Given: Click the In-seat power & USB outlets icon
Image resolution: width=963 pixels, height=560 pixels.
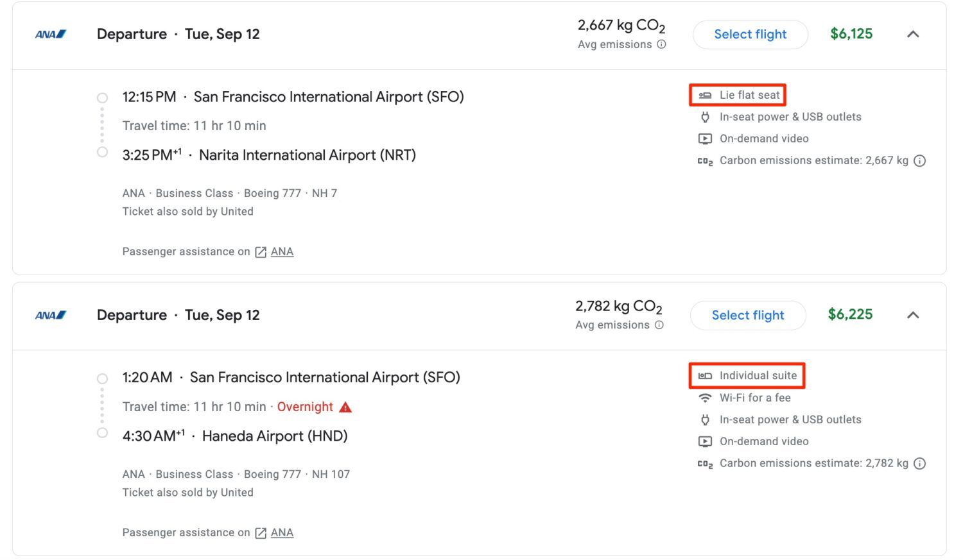Looking at the screenshot, I should (705, 117).
